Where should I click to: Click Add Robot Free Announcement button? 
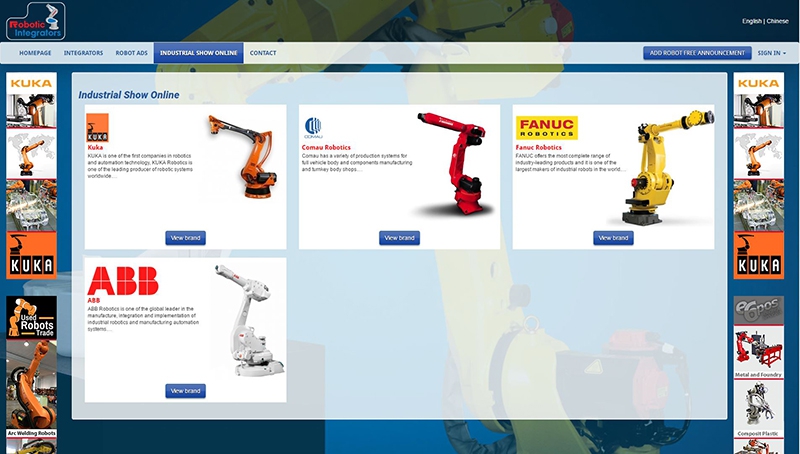(x=697, y=53)
